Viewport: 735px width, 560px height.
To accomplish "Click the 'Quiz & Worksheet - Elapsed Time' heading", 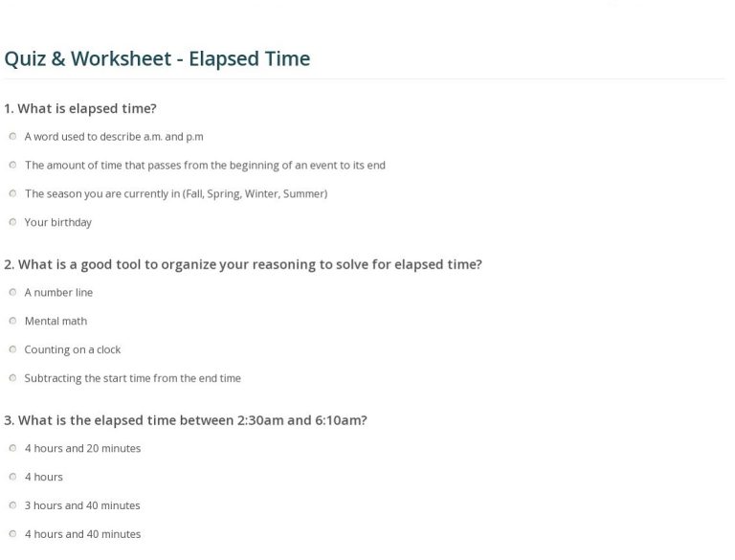I will point(157,59).
